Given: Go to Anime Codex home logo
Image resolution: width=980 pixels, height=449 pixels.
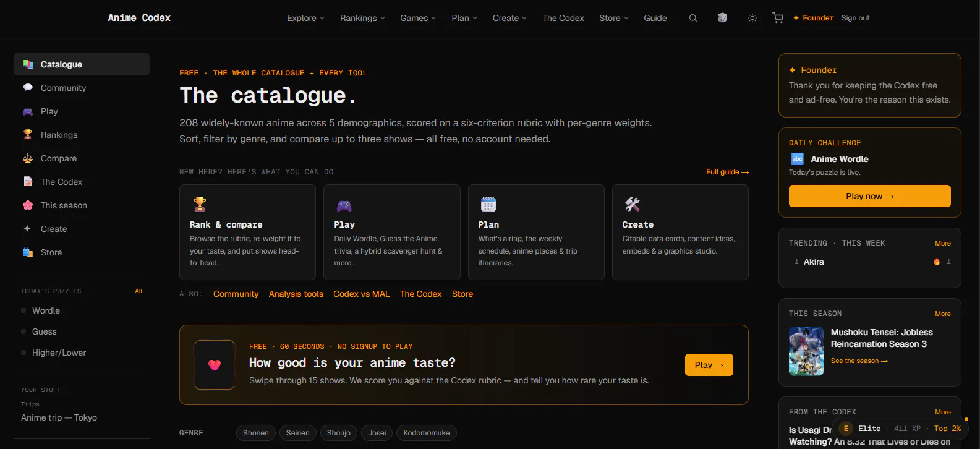Looking at the screenshot, I should pyautogui.click(x=139, y=18).
